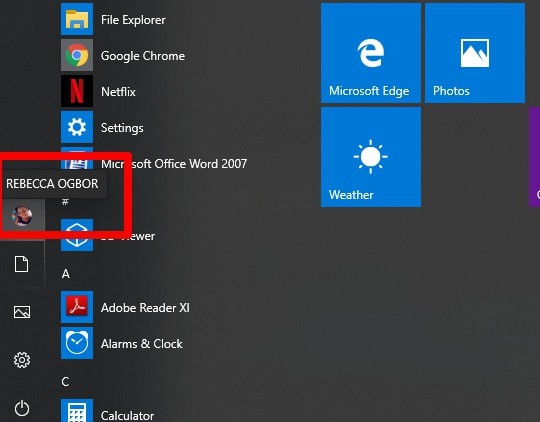540x422 pixels.
Task: Open the Netflix app icon
Action: (x=77, y=91)
